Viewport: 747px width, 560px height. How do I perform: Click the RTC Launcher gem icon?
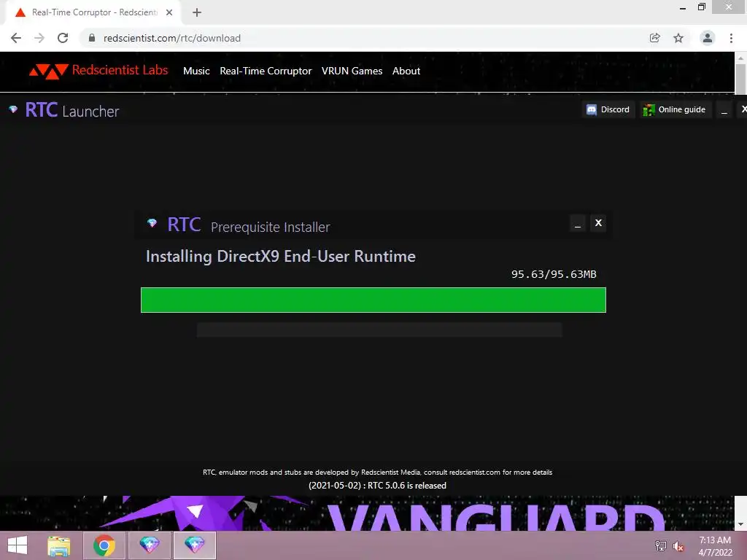pyautogui.click(x=13, y=109)
